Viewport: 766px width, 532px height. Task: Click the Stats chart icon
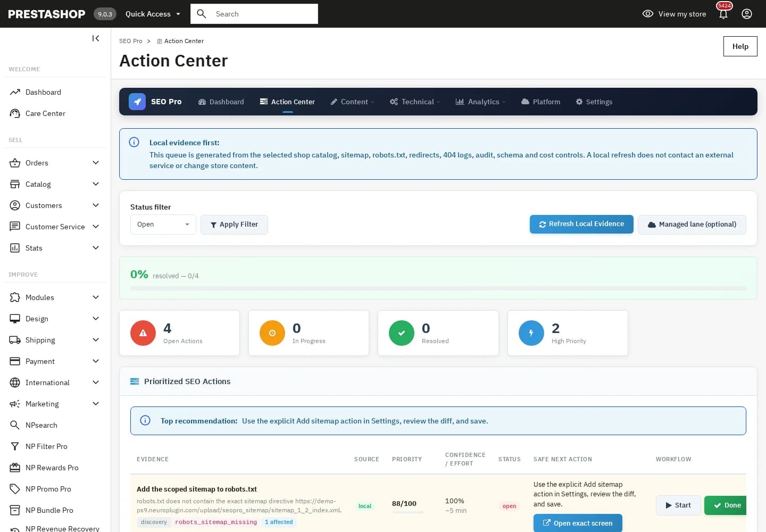pos(15,248)
